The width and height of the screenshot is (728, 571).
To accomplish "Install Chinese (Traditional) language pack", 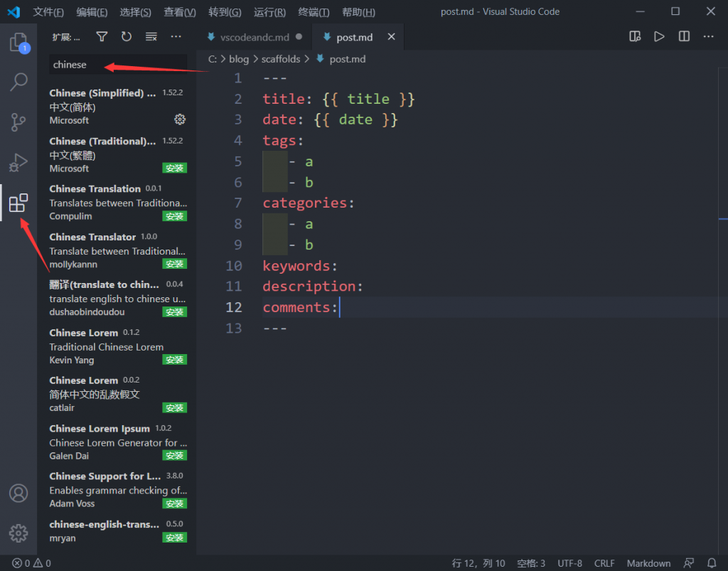I will 174,169.
